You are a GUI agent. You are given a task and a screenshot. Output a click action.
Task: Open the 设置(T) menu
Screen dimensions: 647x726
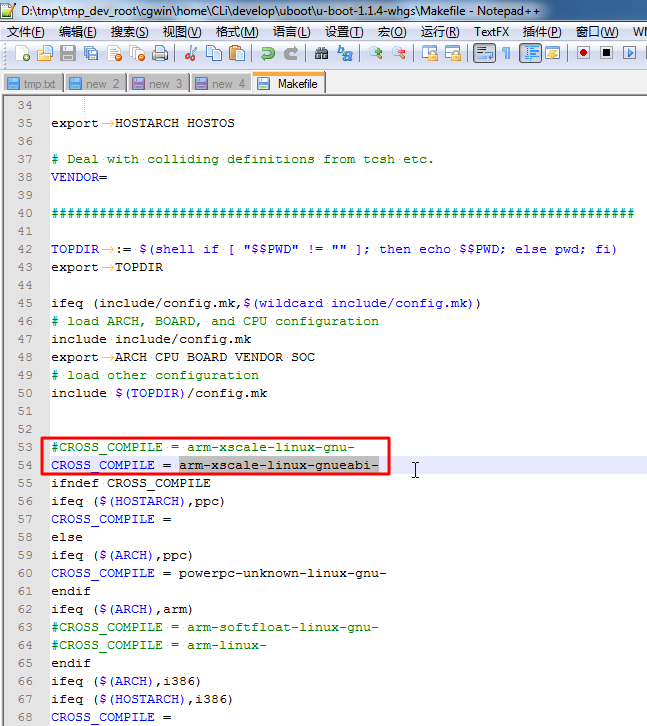344,32
